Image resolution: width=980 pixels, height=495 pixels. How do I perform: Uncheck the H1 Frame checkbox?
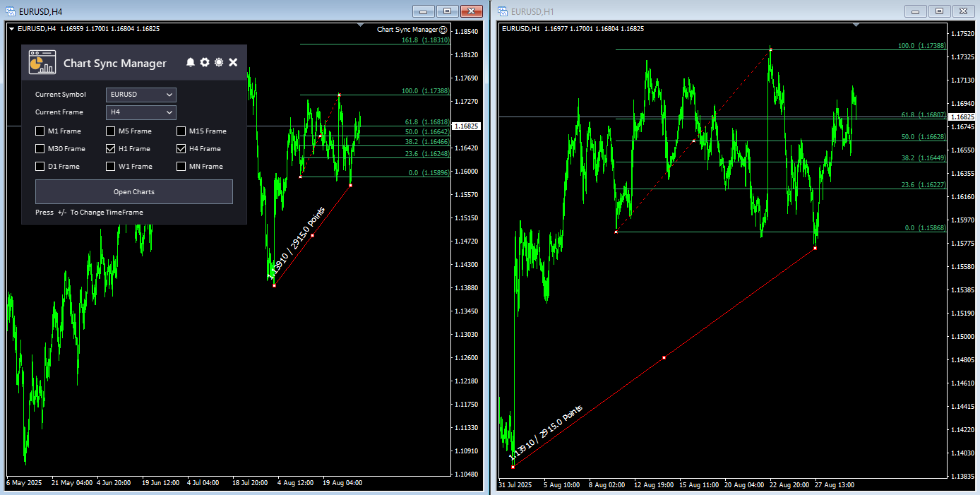(111, 149)
